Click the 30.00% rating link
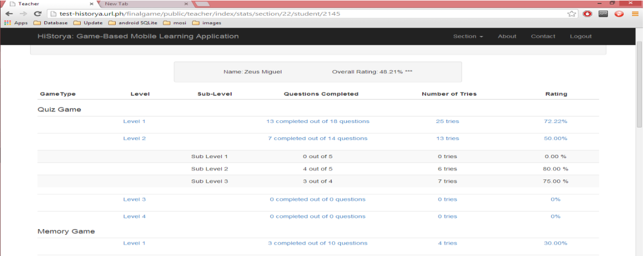Viewport: 644px width, 256px height. tap(556, 243)
